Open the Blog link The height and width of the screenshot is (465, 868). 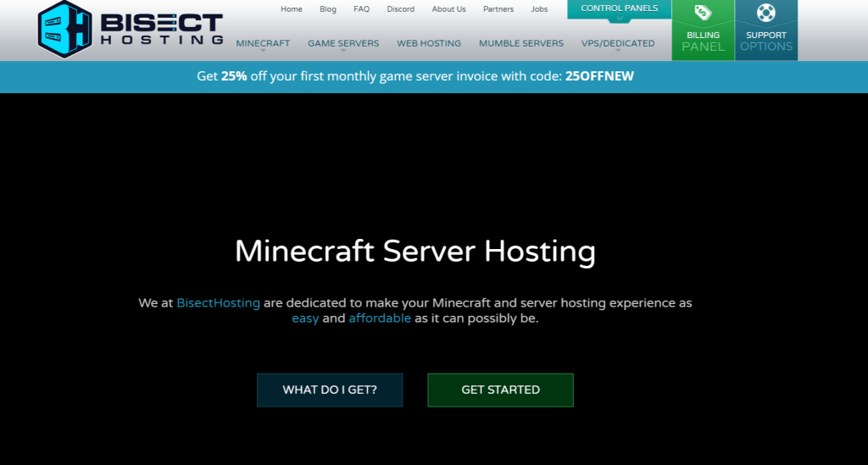pos(328,8)
